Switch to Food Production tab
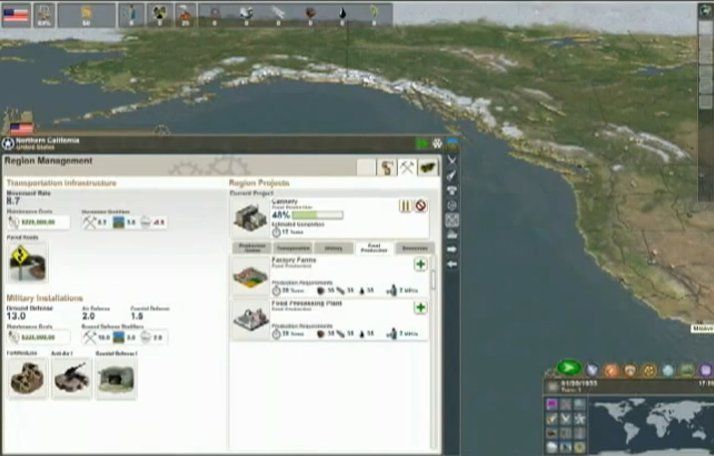Screen dimensions: 714x456 (372, 248)
